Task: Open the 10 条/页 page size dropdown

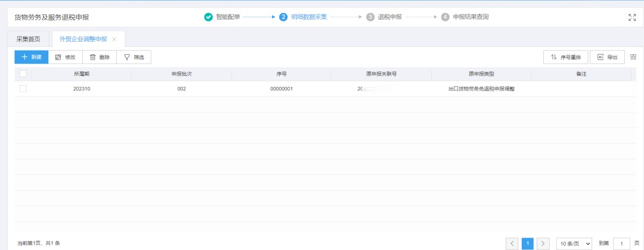Action: click(x=574, y=243)
